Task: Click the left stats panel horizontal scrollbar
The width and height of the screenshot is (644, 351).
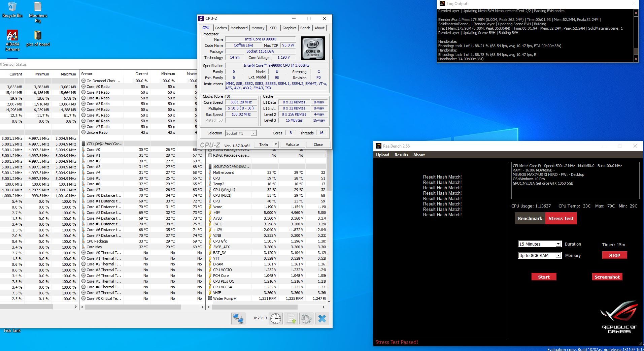Action: tap(26, 307)
